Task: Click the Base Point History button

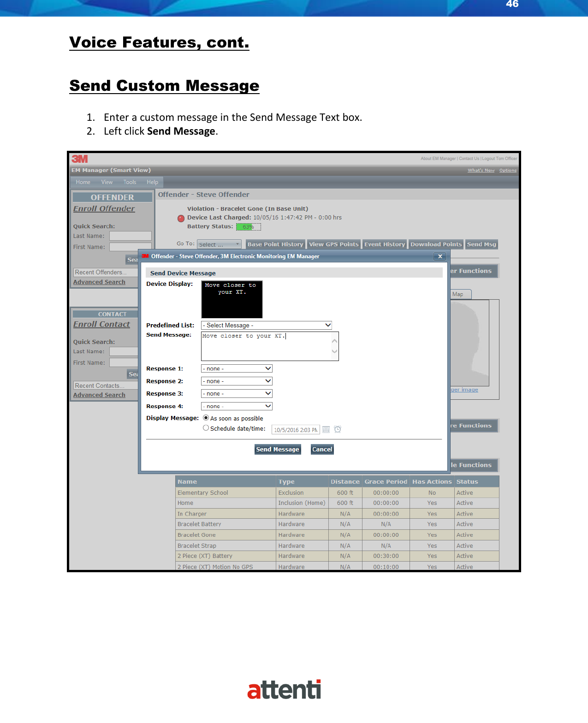Action: coord(275,244)
